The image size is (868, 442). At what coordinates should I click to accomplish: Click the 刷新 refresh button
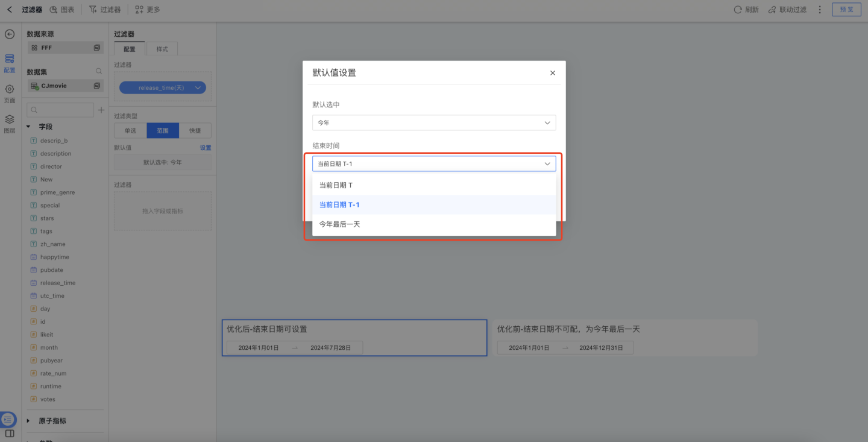[x=746, y=10]
